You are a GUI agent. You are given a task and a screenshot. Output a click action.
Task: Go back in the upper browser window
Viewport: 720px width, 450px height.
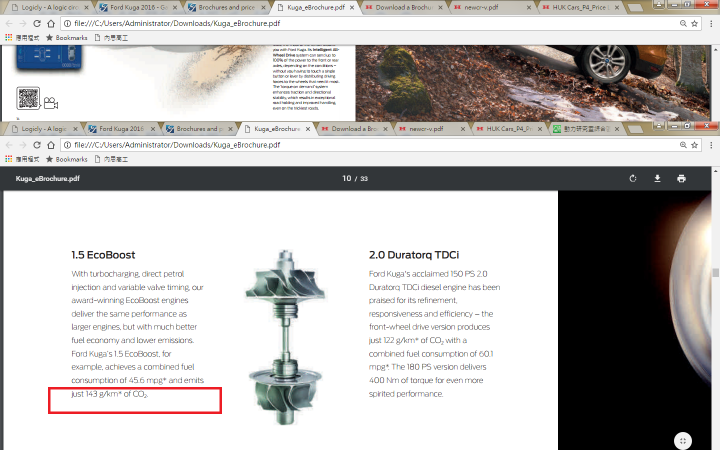click(9, 23)
